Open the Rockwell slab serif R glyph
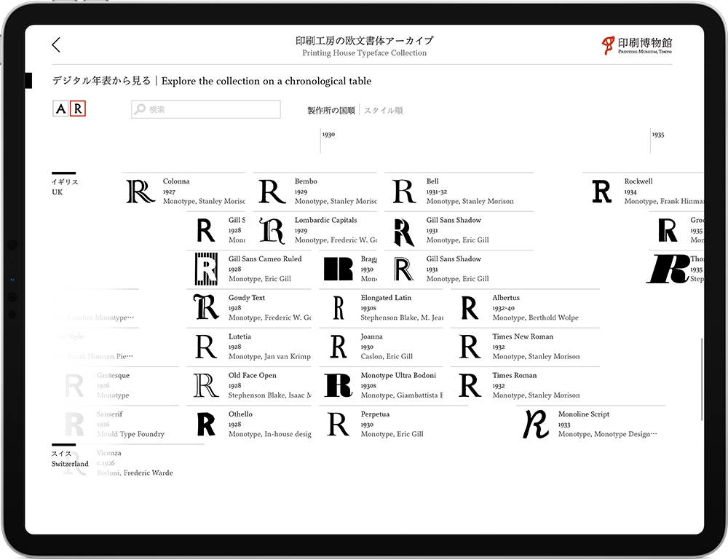Image resolution: width=728 pixels, height=560 pixels. point(602,192)
